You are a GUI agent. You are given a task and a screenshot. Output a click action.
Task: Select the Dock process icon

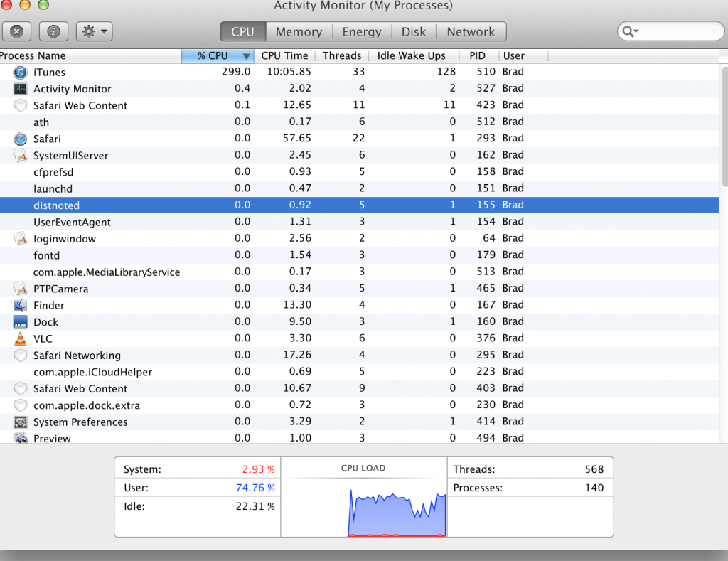[x=21, y=322]
